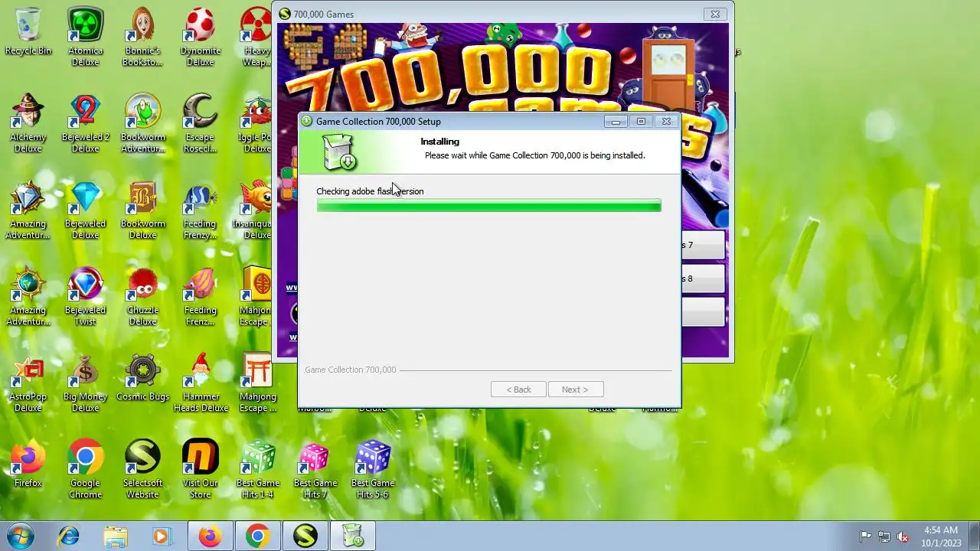
Task: Click the Next button in Setup
Action: [576, 390]
